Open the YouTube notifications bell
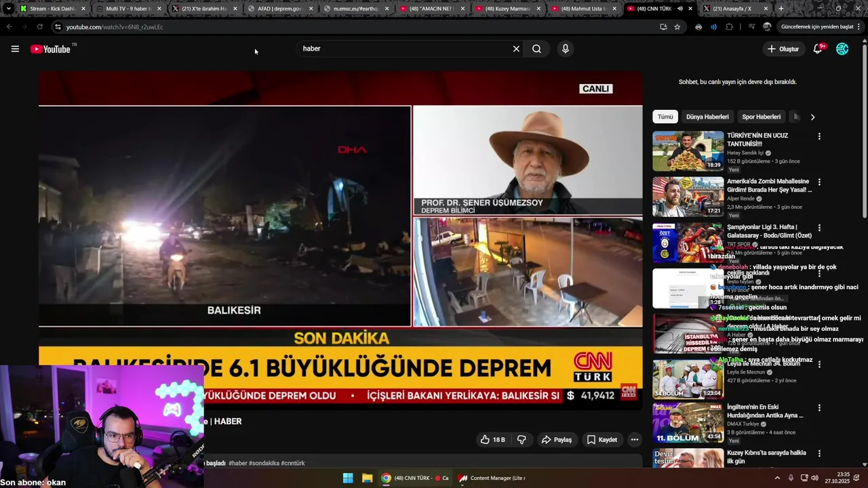This screenshot has height=488, width=868. pos(818,49)
